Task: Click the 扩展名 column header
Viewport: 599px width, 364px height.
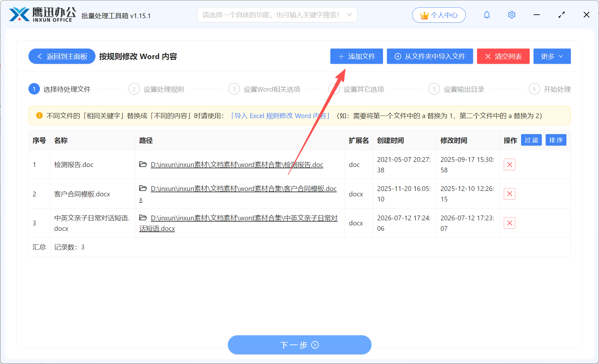Action: pos(359,140)
